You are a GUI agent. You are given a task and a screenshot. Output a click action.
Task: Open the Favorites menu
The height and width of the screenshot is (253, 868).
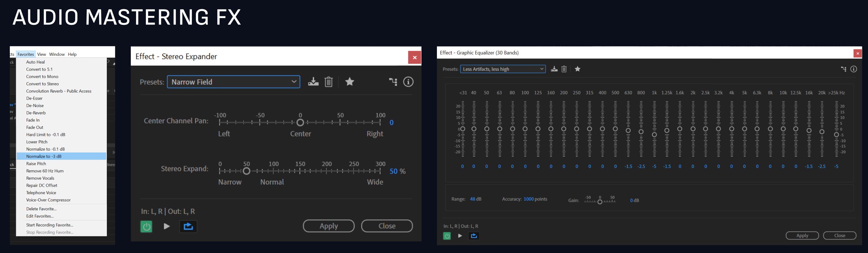click(25, 54)
